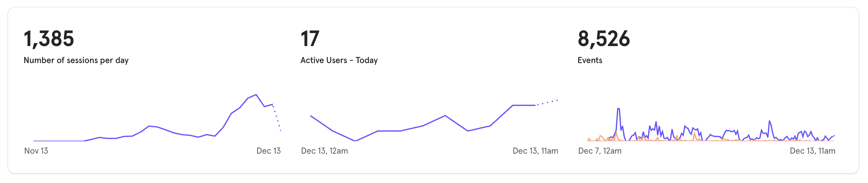This screenshot has height=183, width=868.
Task: Click the Dec 13, 11am label under active users
Action: [x=535, y=151]
